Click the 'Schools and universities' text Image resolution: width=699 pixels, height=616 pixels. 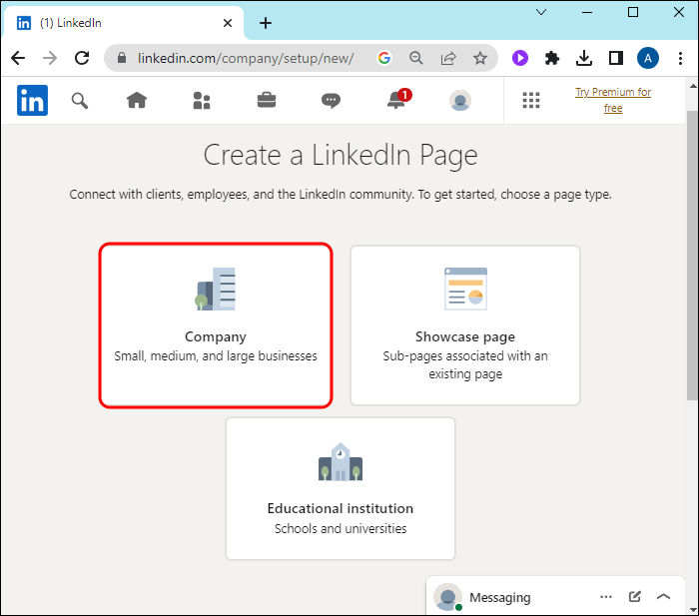[x=341, y=528]
